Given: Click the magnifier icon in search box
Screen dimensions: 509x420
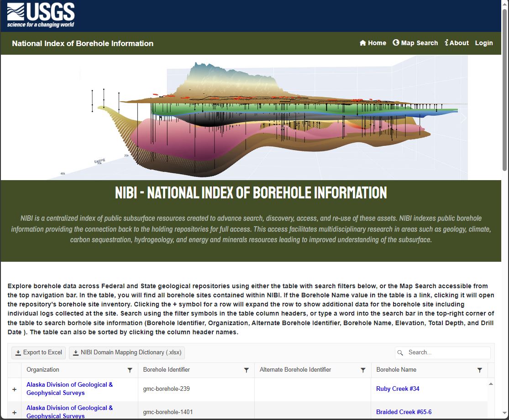Looking at the screenshot, I should tap(400, 353).
